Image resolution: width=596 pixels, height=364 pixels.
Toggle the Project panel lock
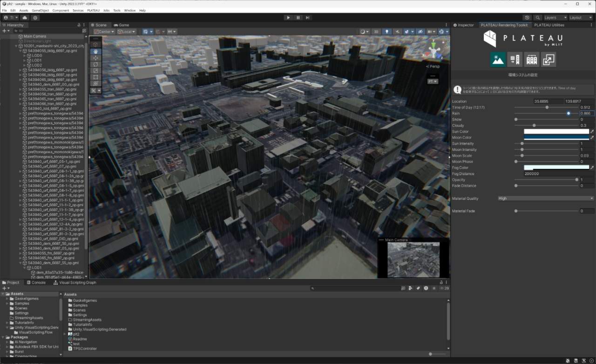[x=441, y=283]
